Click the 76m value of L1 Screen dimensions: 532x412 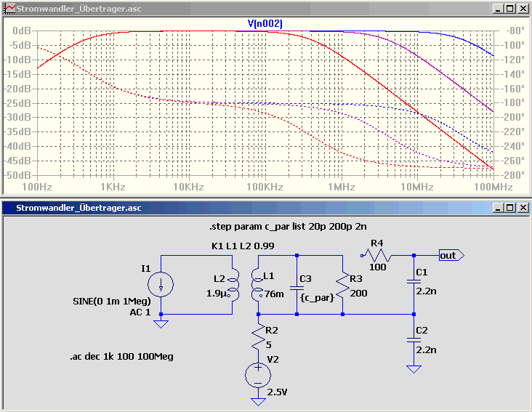(274, 294)
